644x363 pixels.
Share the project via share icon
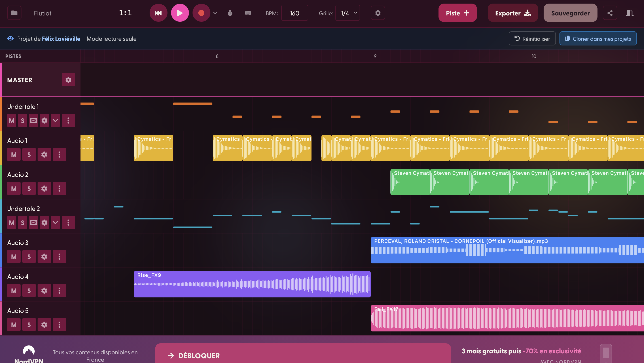coord(610,13)
